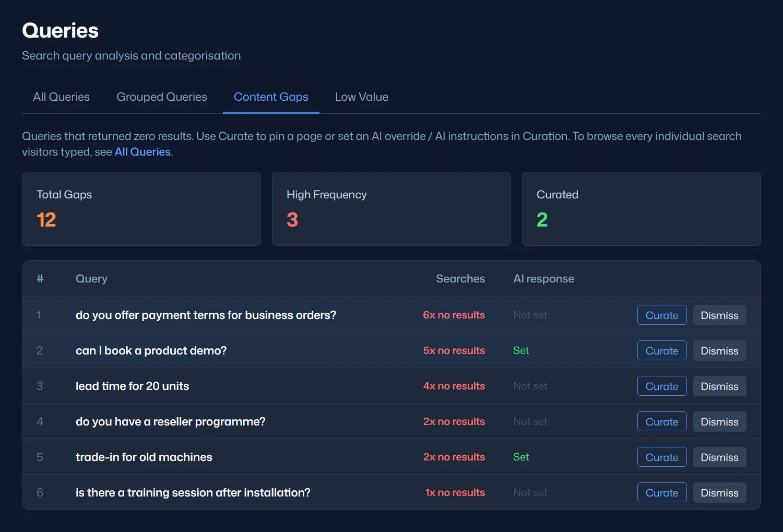Screen dimensions: 783x532
Task: Curate the trade-in for old machines query
Action: point(662,457)
